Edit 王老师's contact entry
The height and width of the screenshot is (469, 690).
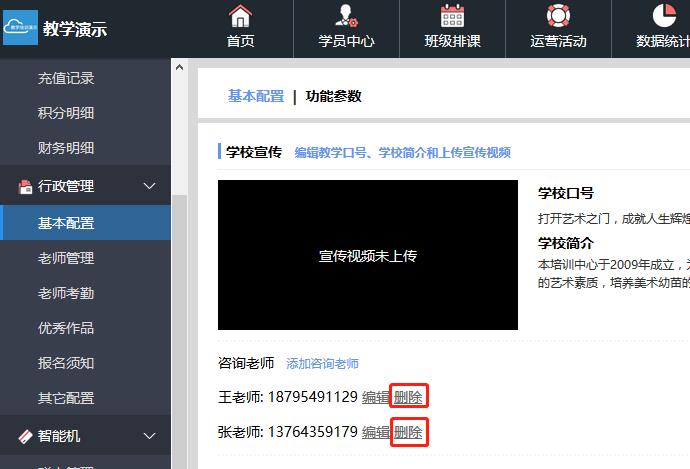(375, 397)
